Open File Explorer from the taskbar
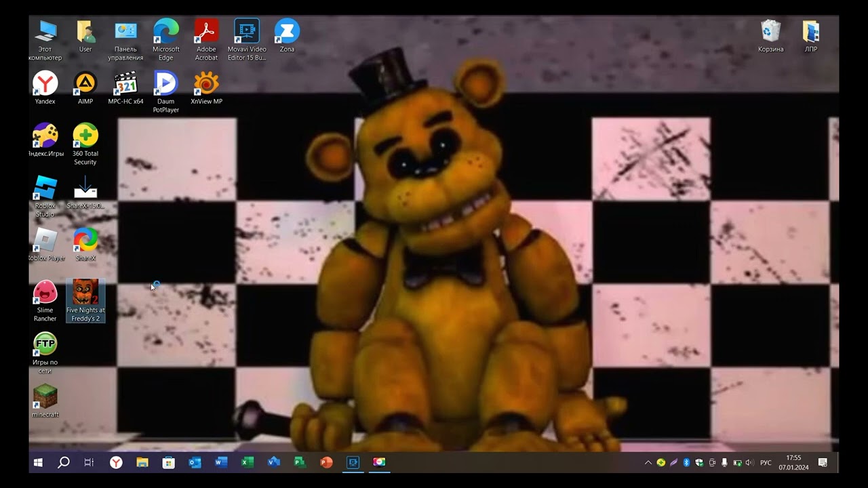 point(142,462)
